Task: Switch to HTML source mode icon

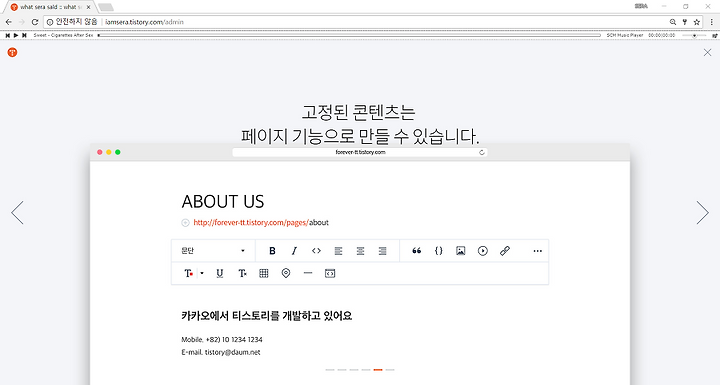Action: [x=330, y=273]
